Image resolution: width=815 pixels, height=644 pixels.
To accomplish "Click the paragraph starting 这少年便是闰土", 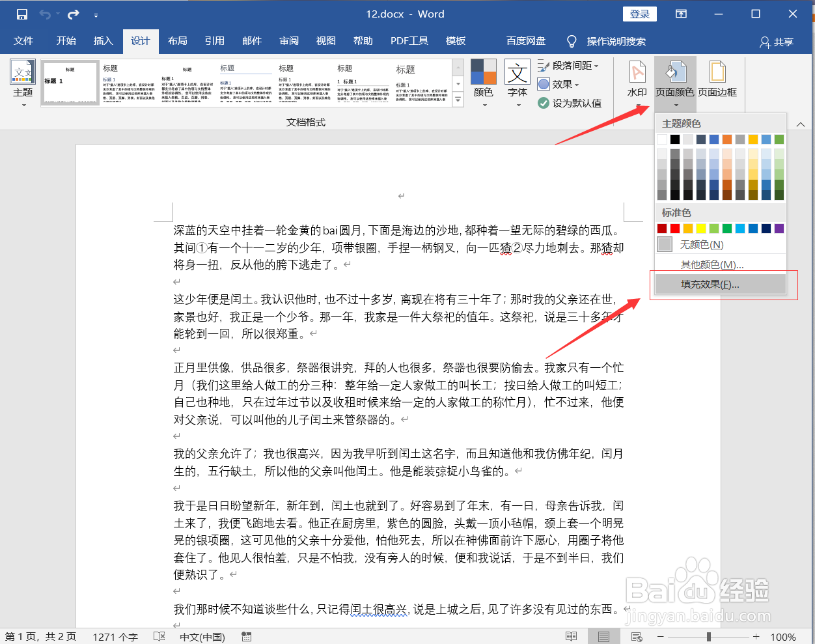I will pos(398,316).
